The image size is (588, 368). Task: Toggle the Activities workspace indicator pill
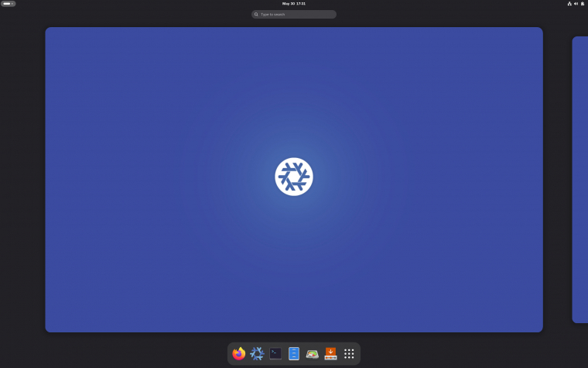tap(8, 4)
